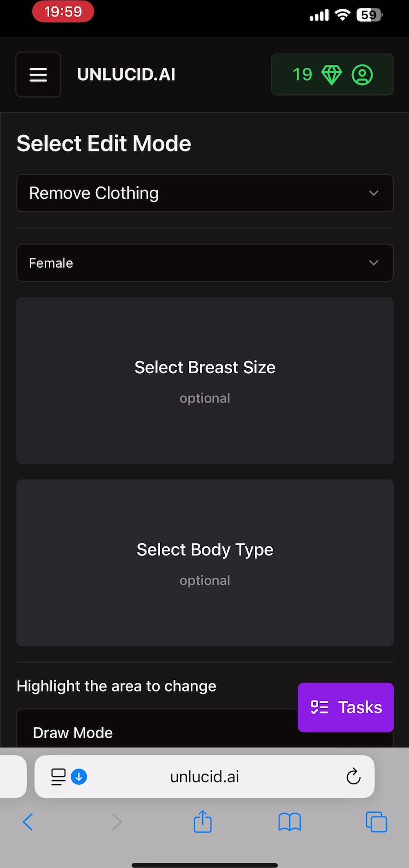
Task: Open page settings icon in address bar
Action: (58, 777)
